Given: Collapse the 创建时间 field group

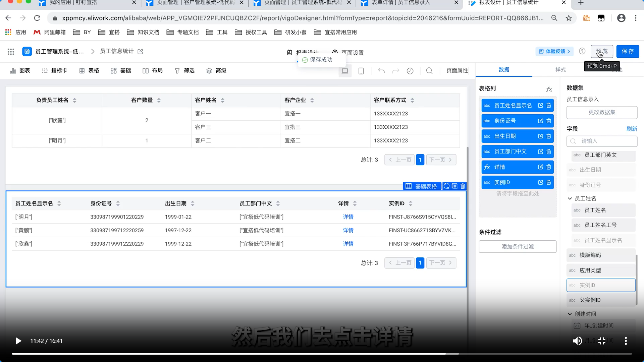Looking at the screenshot, I should (570, 314).
